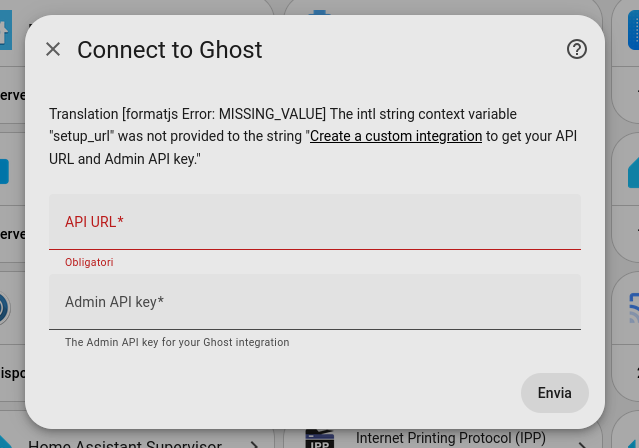This screenshot has width=639, height=448.
Task: Click the blue house icon on right edge
Action: [x=633, y=172]
